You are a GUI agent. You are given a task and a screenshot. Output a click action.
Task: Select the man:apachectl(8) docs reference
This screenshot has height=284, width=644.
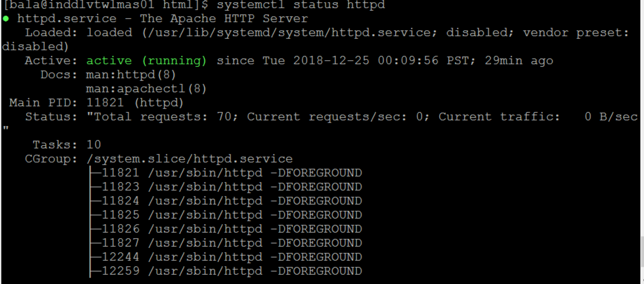(146, 89)
